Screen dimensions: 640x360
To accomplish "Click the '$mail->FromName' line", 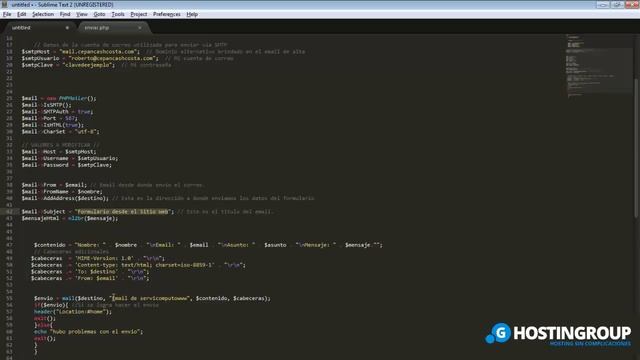I will point(62,191).
